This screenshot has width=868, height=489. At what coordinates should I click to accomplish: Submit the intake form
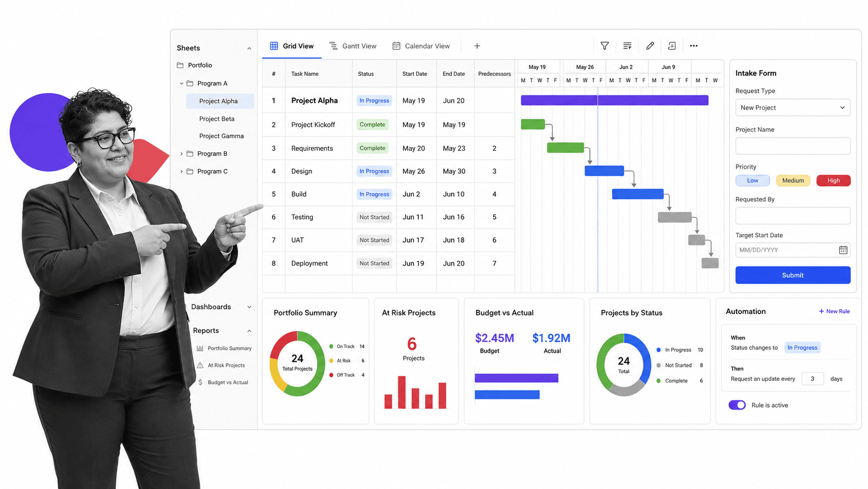click(x=793, y=275)
